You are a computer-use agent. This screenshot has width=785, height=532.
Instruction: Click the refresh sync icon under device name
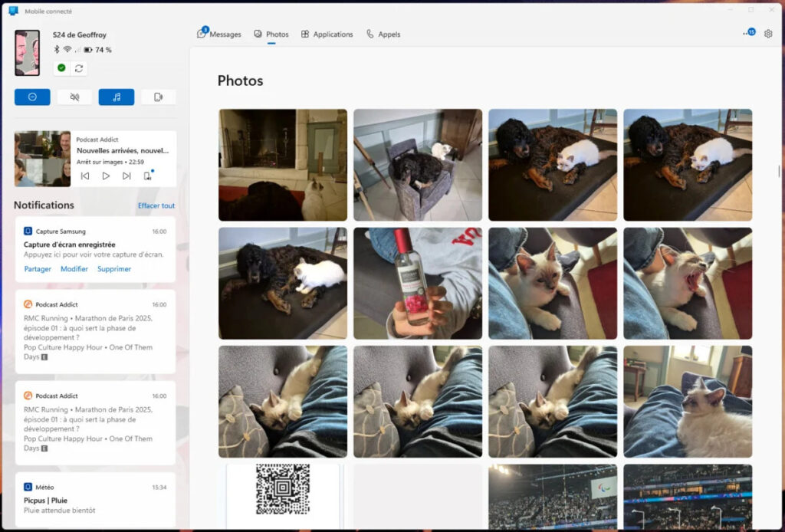pos(78,68)
